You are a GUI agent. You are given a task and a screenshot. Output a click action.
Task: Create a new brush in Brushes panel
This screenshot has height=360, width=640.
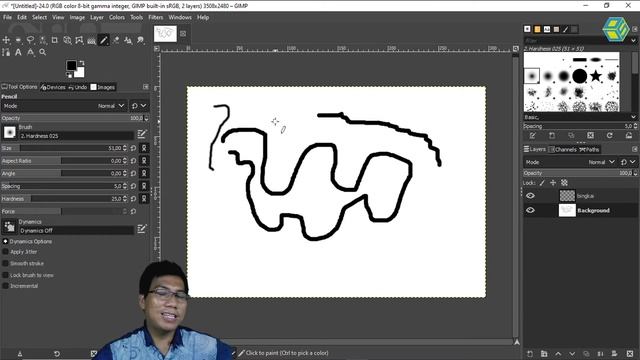coord(552,136)
